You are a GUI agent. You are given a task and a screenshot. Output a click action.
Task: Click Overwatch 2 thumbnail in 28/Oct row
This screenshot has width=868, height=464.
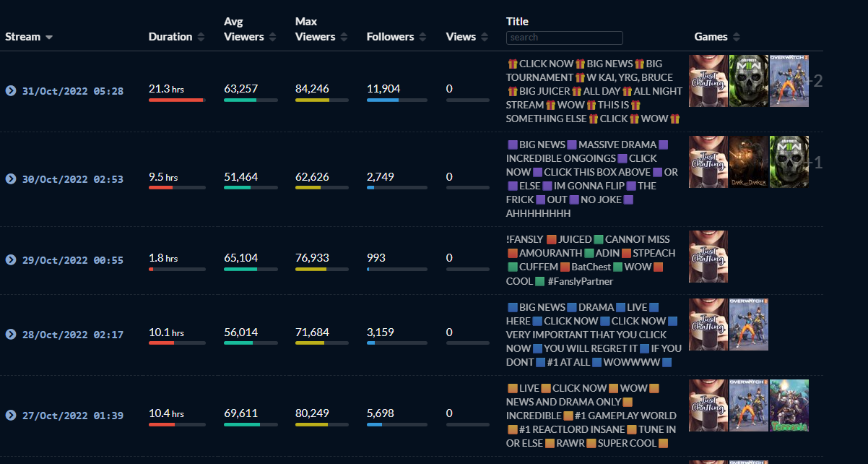pos(749,325)
